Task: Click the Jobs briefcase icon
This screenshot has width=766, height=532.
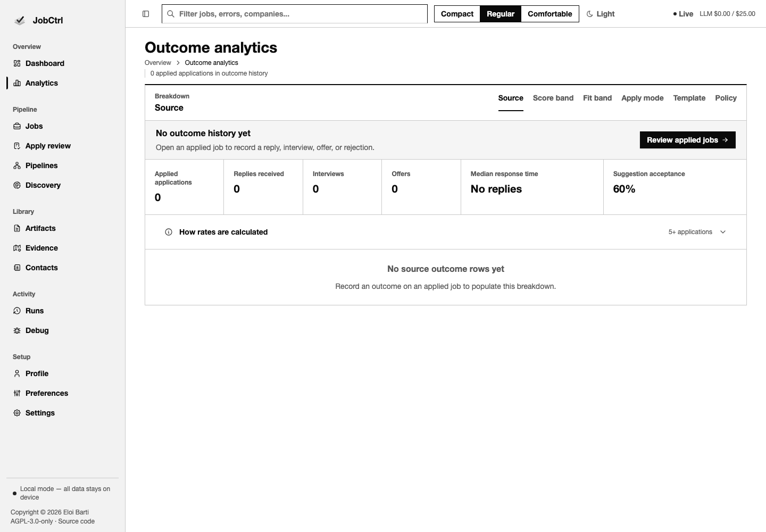Action: click(x=17, y=126)
